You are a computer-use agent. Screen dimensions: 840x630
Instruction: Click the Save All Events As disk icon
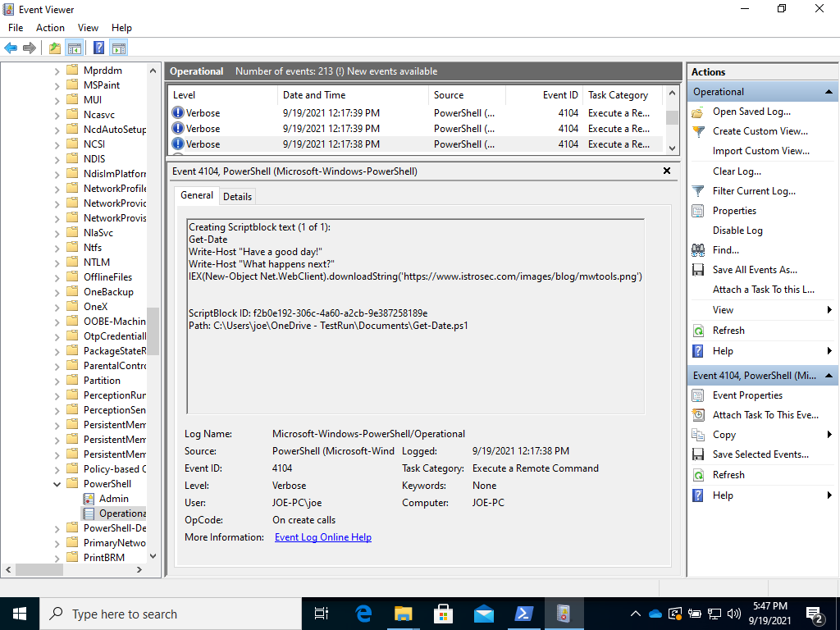[x=697, y=270]
